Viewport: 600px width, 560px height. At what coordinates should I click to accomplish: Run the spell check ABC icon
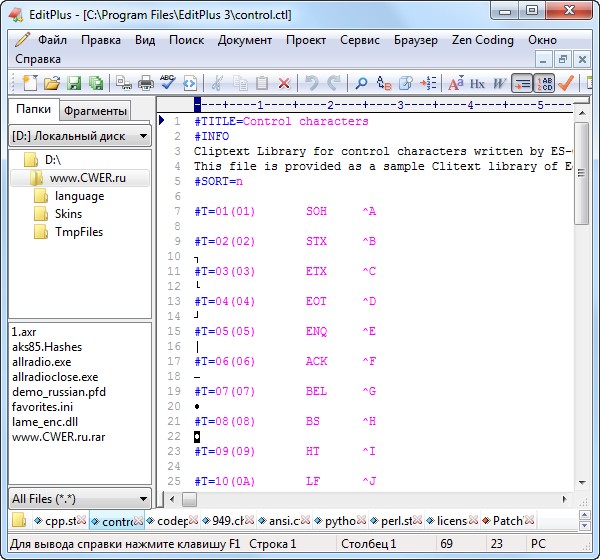(168, 84)
